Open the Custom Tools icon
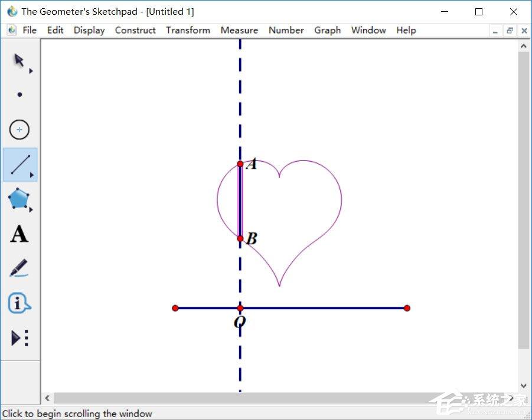532x420 pixels. pos(19,338)
